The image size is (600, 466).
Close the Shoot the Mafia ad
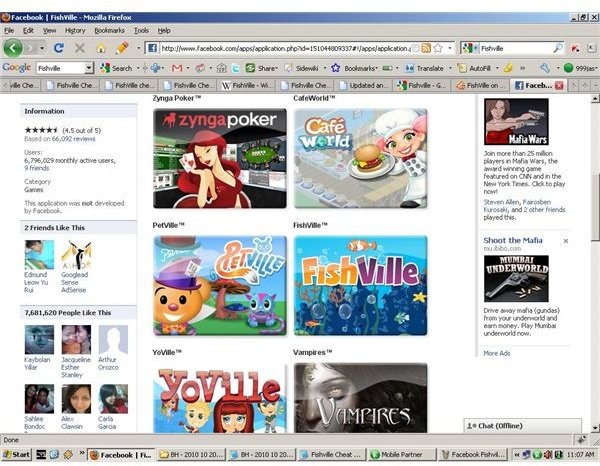pos(566,241)
